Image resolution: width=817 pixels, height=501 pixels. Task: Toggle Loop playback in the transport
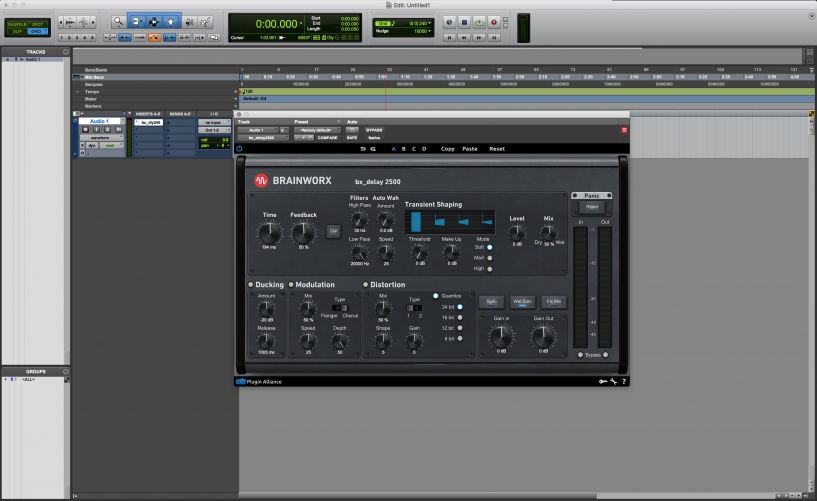tap(479, 22)
